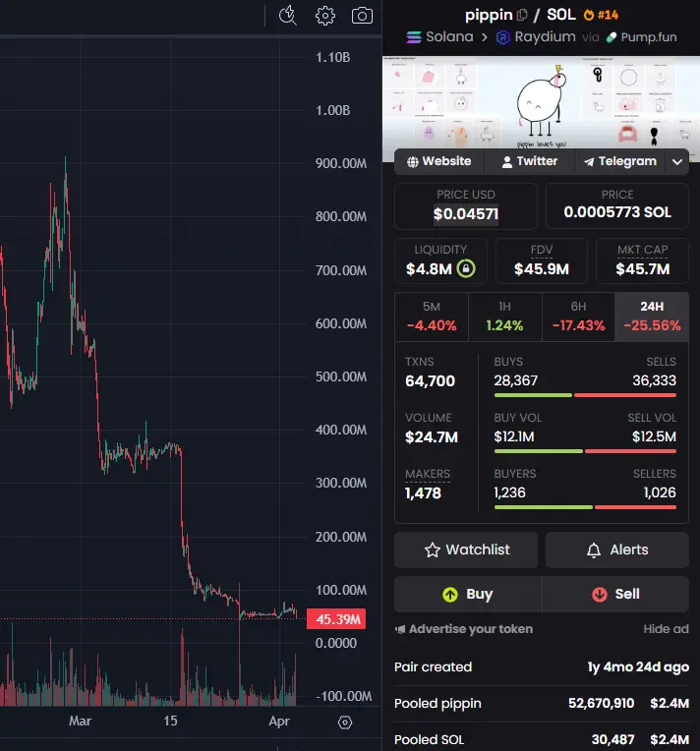The height and width of the screenshot is (751, 700).
Task: Click the Pooled pippin 52,670,910 amount
Action: coord(601,703)
